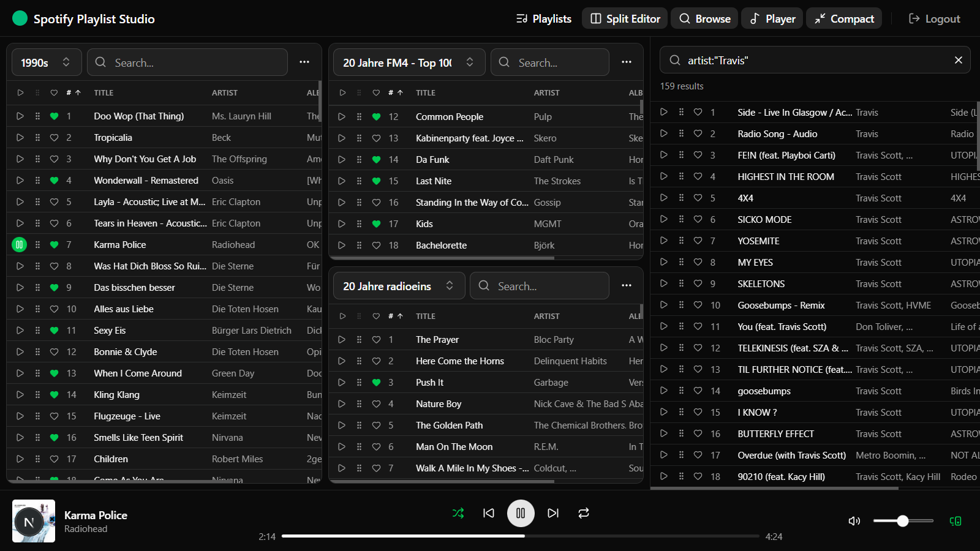Clear the artist:"Travis" search query
This screenshot has height=551, width=980.
point(958,60)
